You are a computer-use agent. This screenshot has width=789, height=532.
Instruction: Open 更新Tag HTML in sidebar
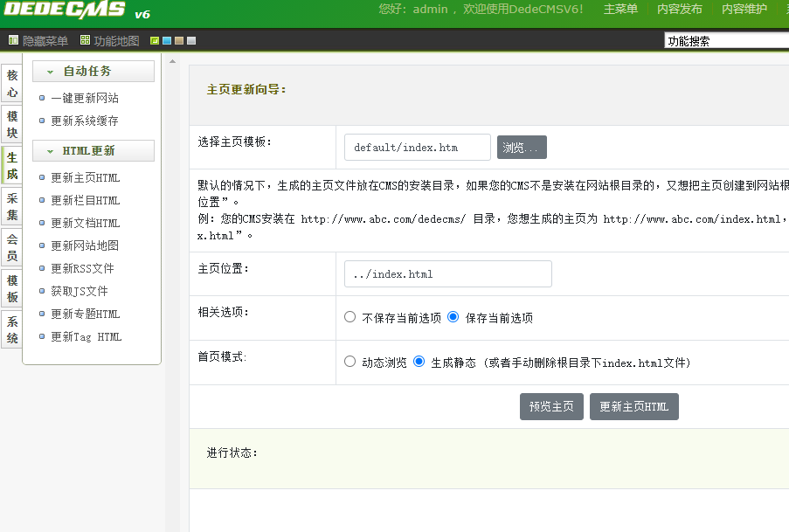tap(86, 336)
